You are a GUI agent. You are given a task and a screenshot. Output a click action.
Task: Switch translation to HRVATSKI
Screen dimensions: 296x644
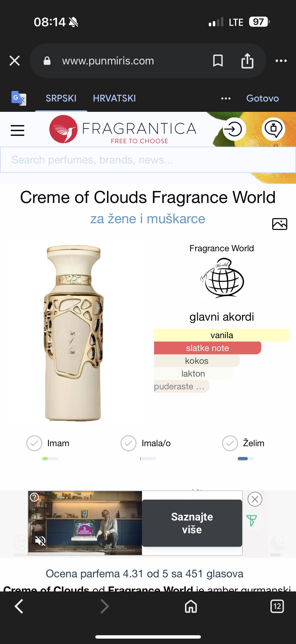pyautogui.click(x=114, y=98)
